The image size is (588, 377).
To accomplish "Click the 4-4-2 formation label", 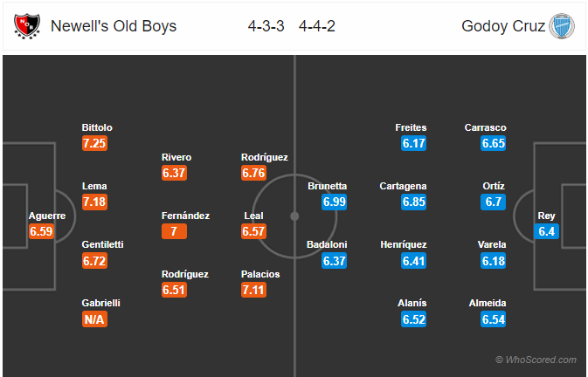I will [x=317, y=26].
